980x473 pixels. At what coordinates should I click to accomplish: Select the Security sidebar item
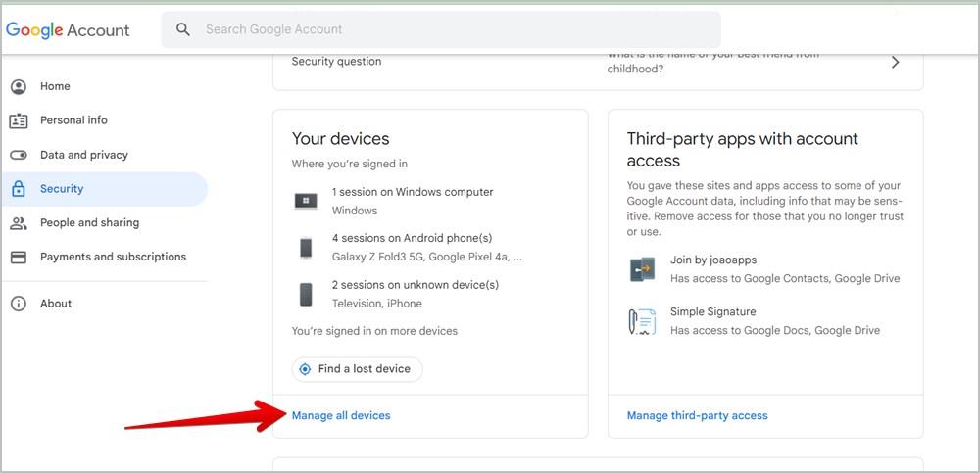[104, 189]
